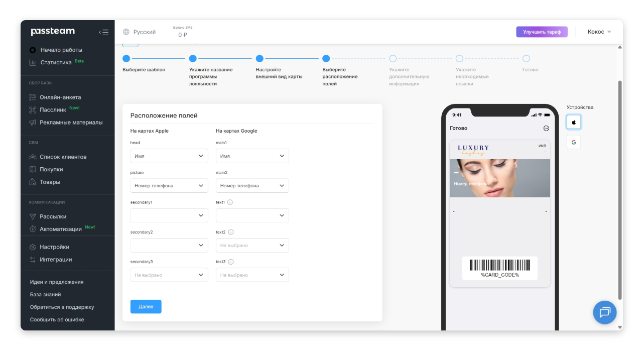Select the Apple device preview icon

pyautogui.click(x=574, y=122)
